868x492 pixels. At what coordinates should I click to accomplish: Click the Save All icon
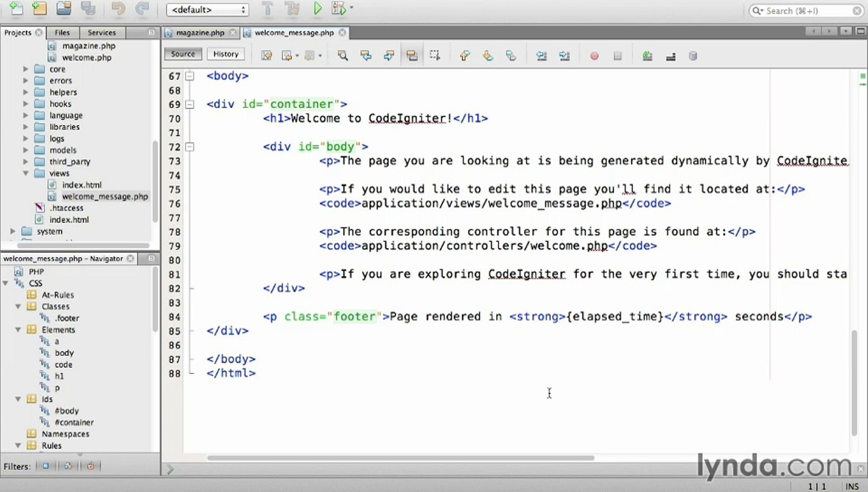click(87, 9)
